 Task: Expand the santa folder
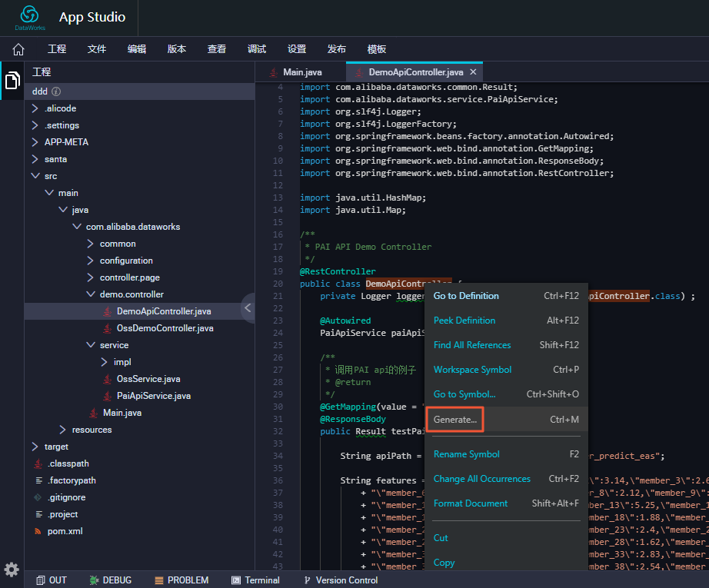click(x=35, y=159)
